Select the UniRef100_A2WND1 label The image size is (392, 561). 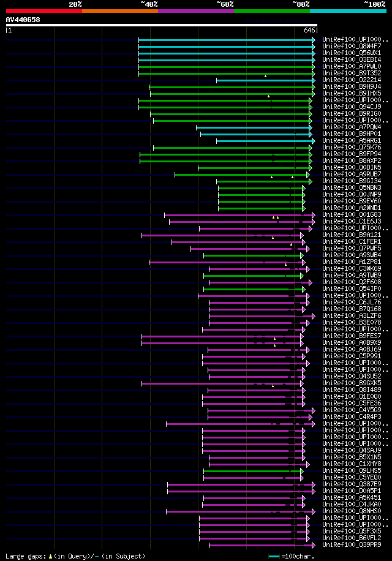pyautogui.click(x=352, y=208)
